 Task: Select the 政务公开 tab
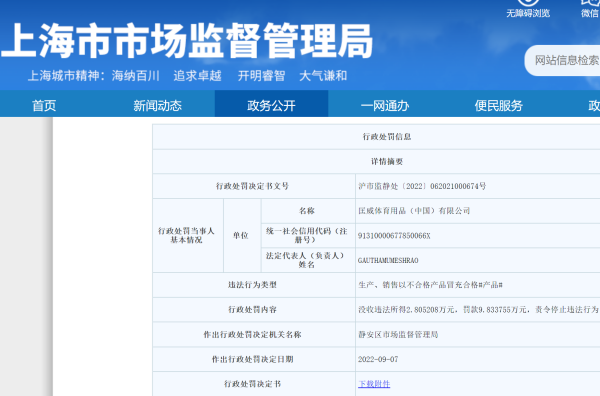pyautogui.click(x=271, y=105)
